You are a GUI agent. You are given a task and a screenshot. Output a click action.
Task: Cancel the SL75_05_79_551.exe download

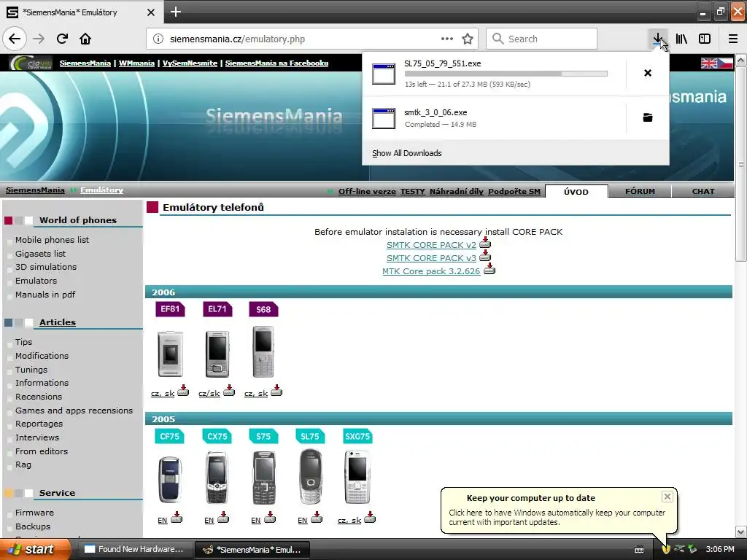[648, 73]
